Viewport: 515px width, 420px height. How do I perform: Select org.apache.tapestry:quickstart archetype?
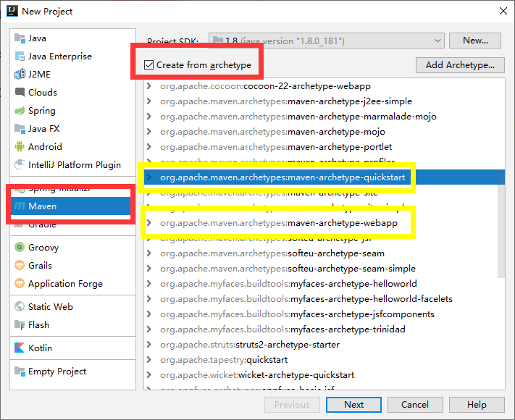click(325, 360)
